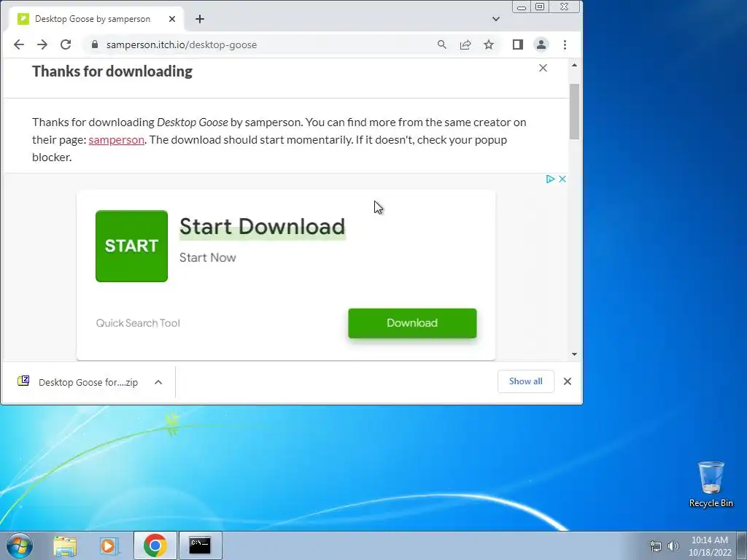Open Windows Media Player from the taskbar
The width and height of the screenshot is (747, 560).
pos(109,545)
